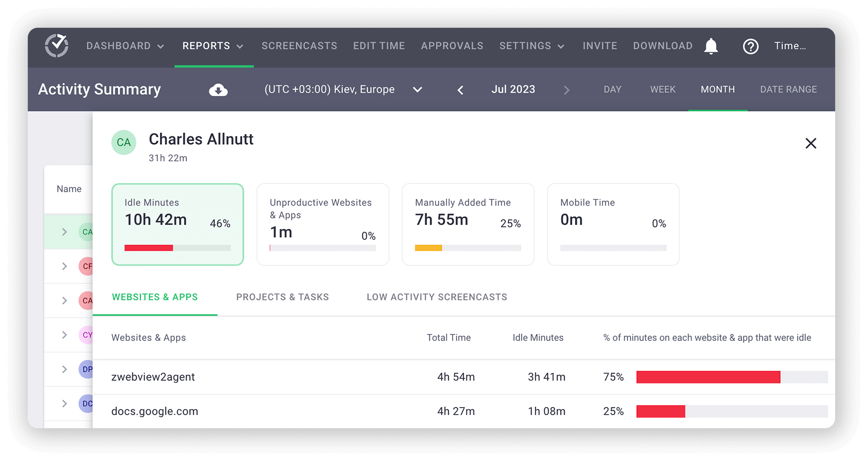Select the Manually Added Time card
The width and height of the screenshot is (868, 461).
click(468, 224)
